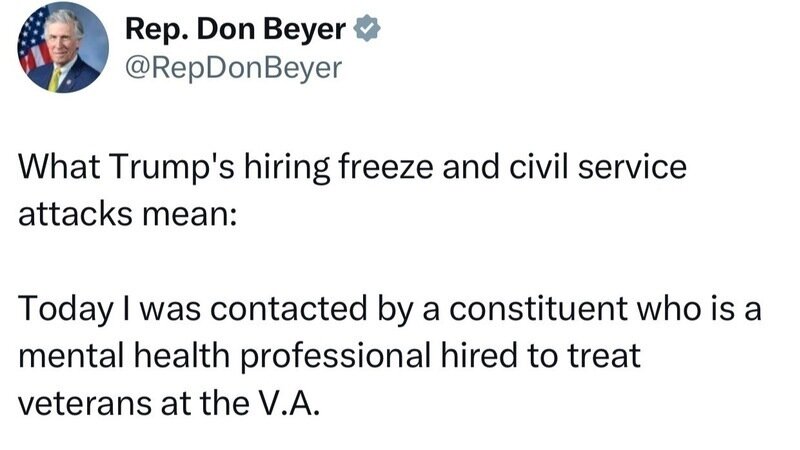Image resolution: width=800 pixels, height=450 pixels.
Task: Visit the @RepDonBeyer handle link
Action: point(233,67)
